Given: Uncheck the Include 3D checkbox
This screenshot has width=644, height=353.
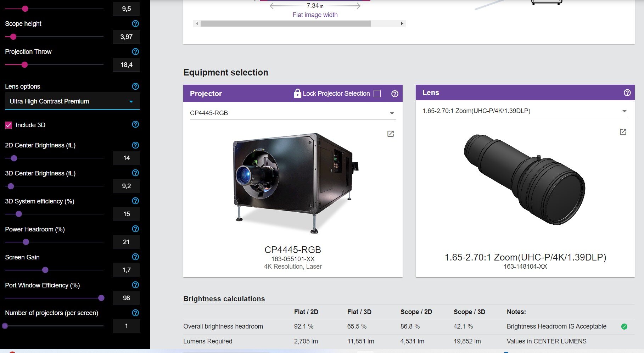Looking at the screenshot, I should [9, 125].
